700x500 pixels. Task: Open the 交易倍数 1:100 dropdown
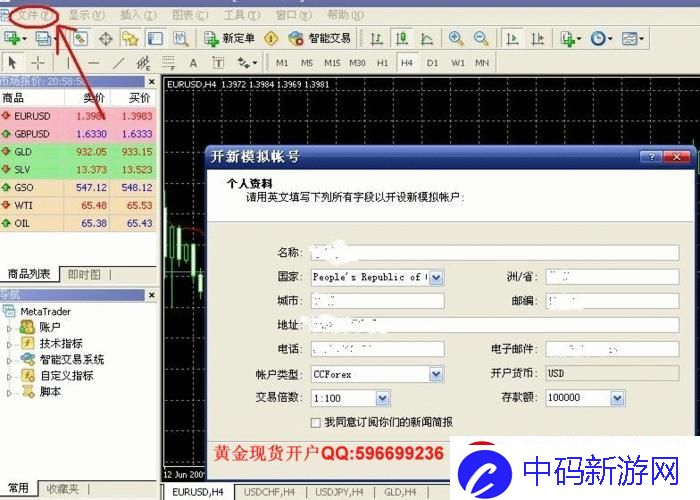(383, 398)
